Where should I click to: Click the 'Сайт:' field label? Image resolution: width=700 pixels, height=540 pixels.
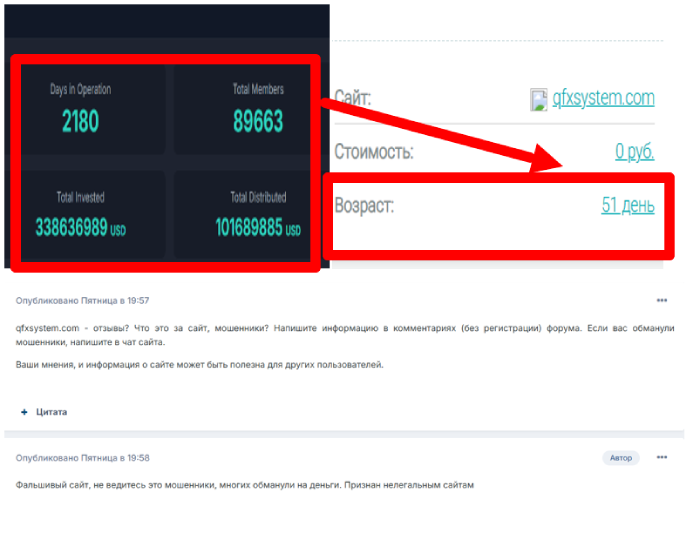(353, 98)
